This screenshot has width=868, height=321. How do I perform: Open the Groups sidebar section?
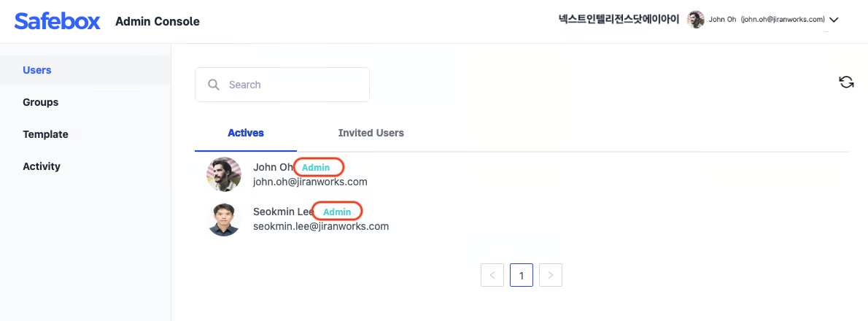(41, 102)
